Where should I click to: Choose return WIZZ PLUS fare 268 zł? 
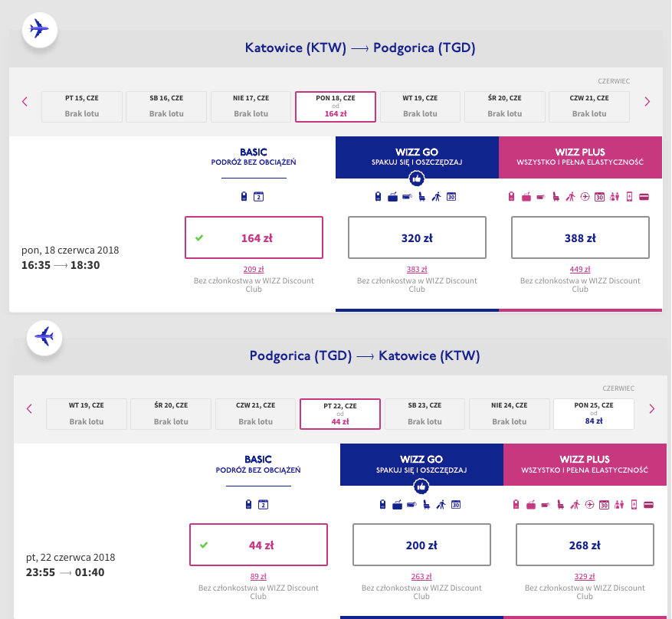585,545
